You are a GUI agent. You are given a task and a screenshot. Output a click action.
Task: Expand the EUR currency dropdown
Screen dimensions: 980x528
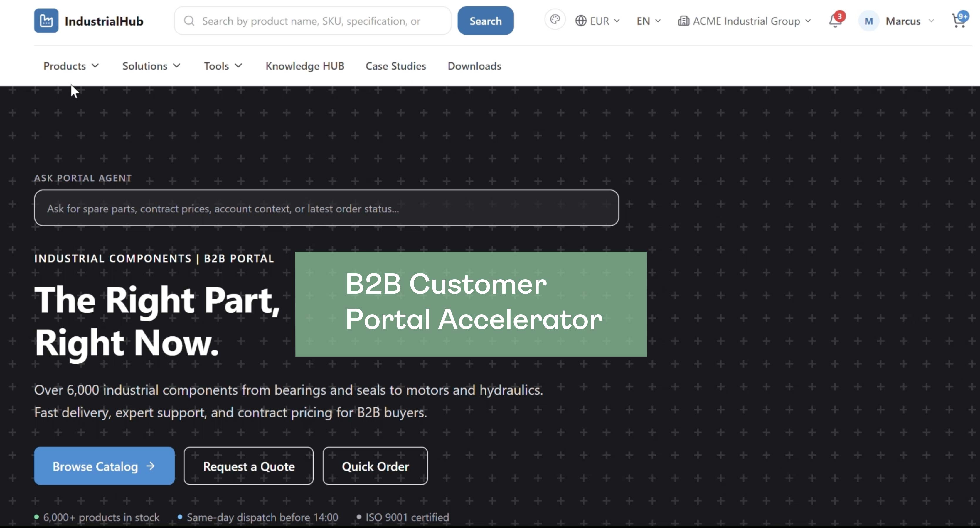coord(597,21)
